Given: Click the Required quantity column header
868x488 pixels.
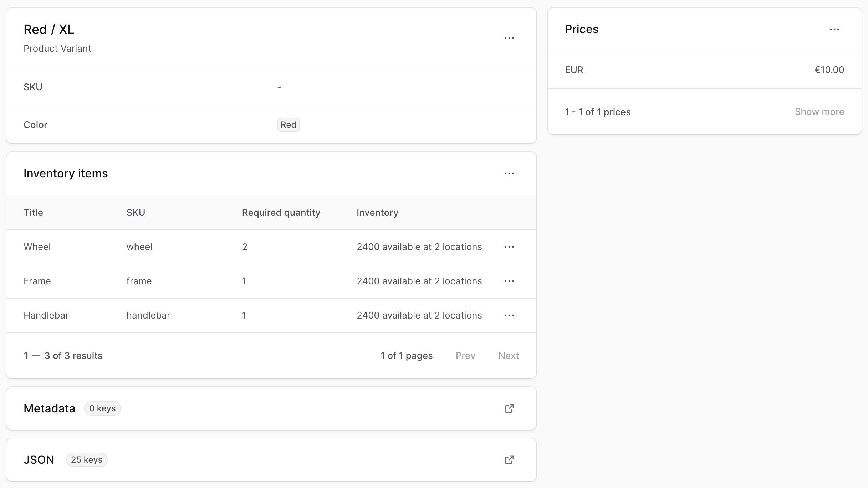Looking at the screenshot, I should point(281,213).
